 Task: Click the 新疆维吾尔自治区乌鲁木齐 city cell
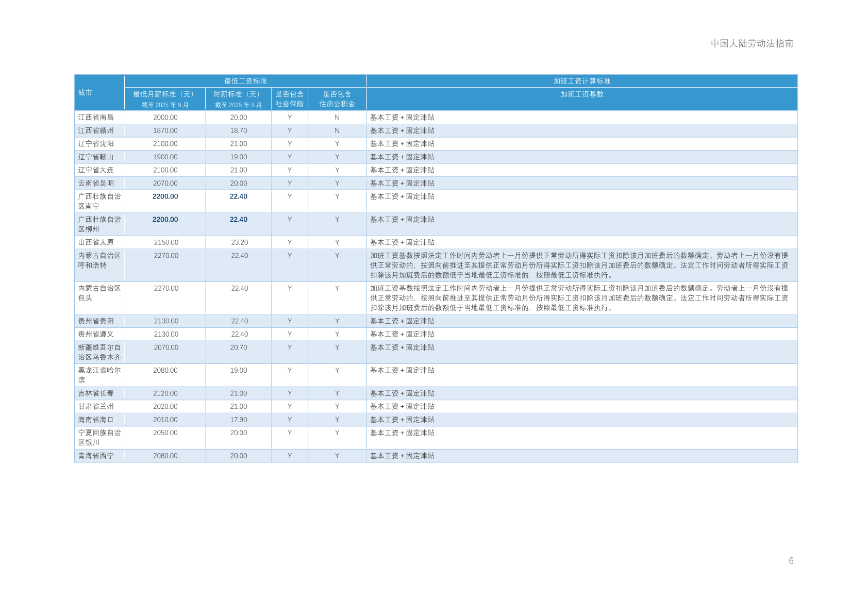click(99, 352)
